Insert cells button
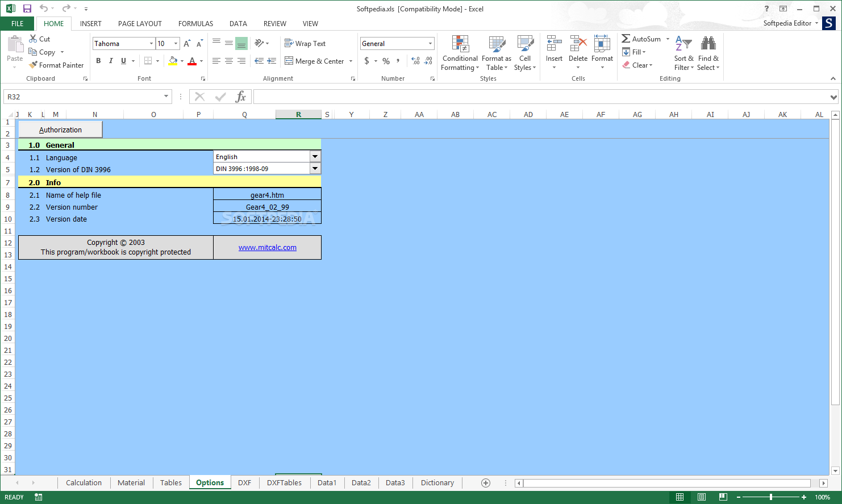The height and width of the screenshot is (504, 842). click(554, 53)
